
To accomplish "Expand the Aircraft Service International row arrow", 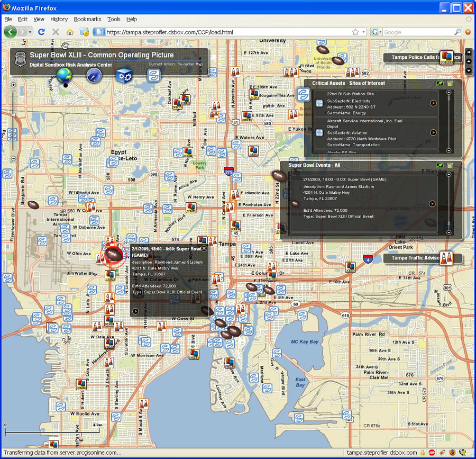I will (433, 133).
